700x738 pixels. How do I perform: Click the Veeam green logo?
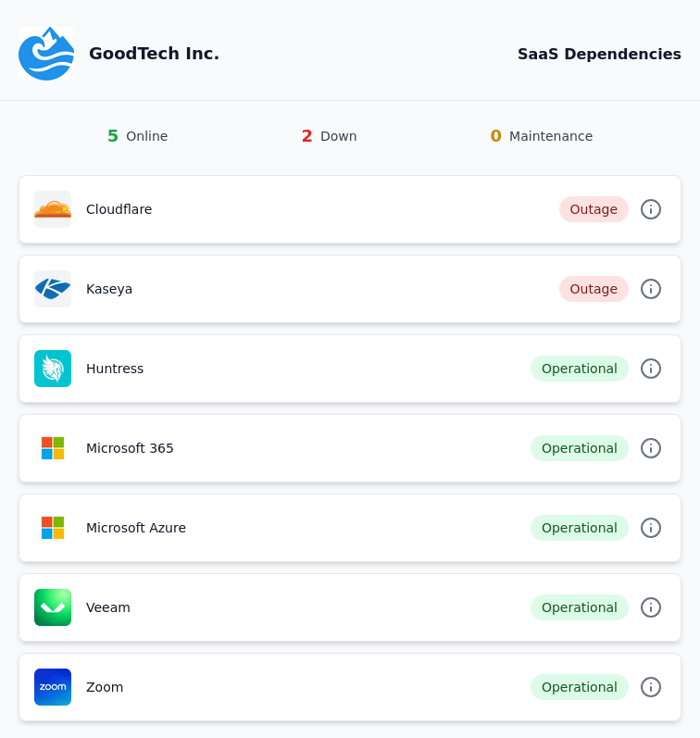(53, 607)
